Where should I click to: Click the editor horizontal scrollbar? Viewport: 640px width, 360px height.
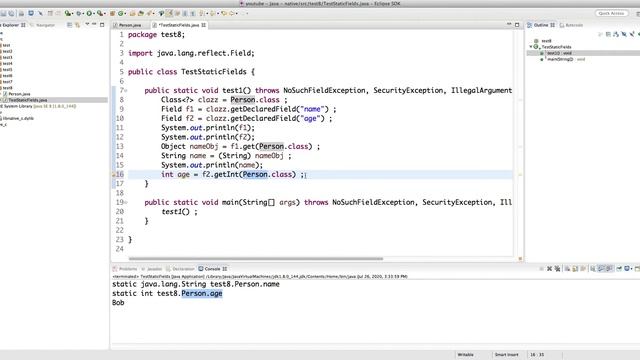point(256,258)
